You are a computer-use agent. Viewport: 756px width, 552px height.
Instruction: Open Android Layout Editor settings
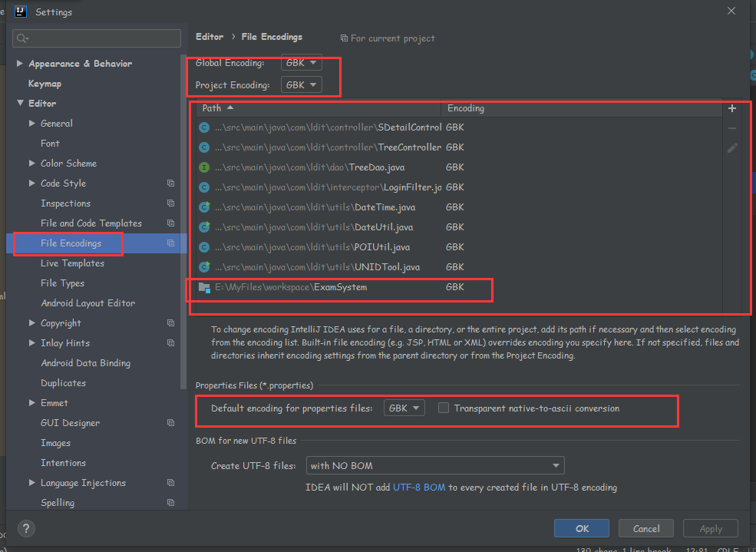click(x=87, y=302)
